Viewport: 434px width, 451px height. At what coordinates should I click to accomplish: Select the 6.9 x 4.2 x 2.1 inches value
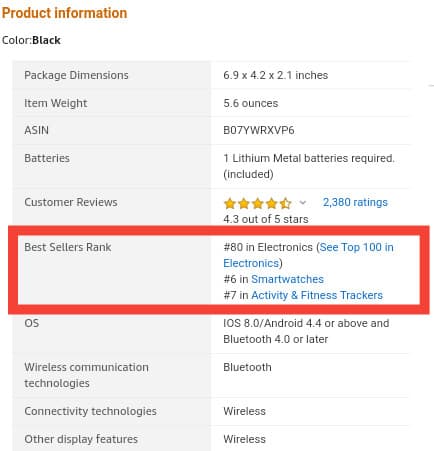(x=276, y=75)
